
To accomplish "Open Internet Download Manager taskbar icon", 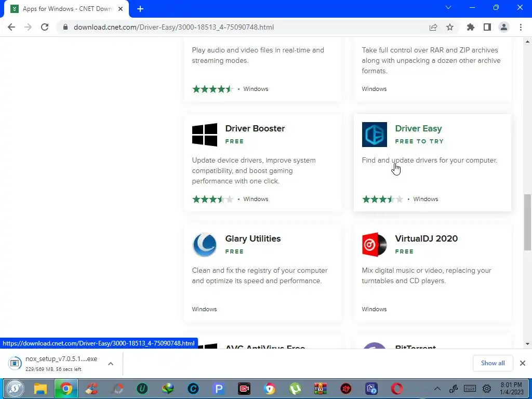I will 168,389.
